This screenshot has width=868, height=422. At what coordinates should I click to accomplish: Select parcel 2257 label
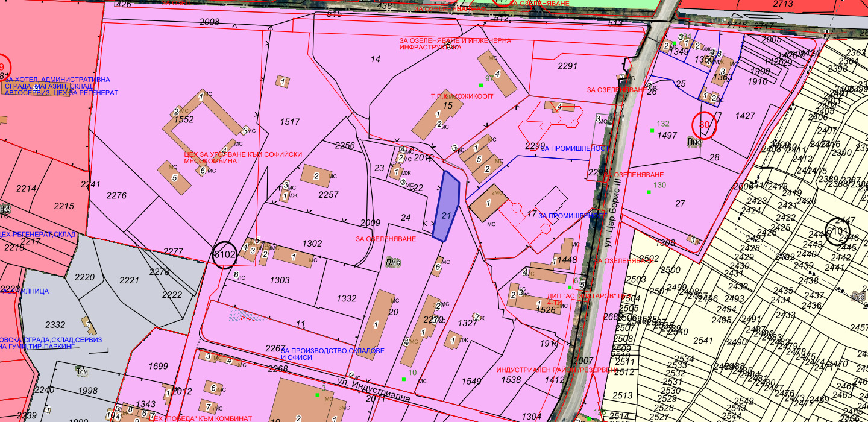(x=329, y=195)
